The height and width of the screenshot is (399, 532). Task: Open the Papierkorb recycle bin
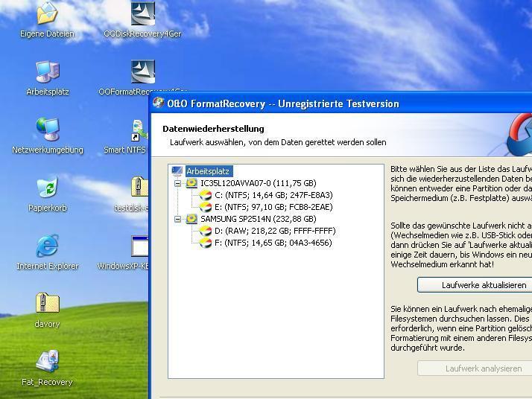(47, 188)
